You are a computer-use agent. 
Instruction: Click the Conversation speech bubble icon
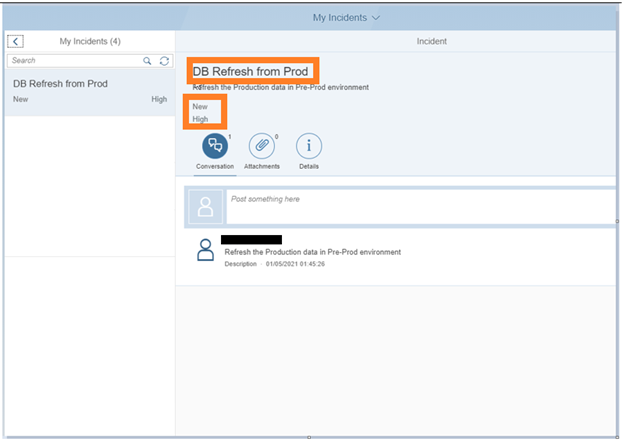pyautogui.click(x=214, y=146)
